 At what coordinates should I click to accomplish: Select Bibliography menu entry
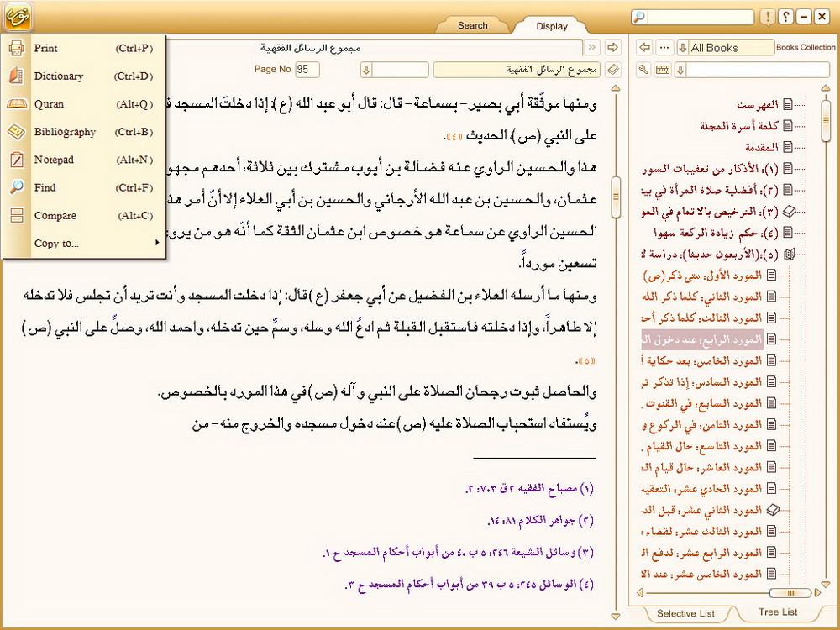[83, 132]
